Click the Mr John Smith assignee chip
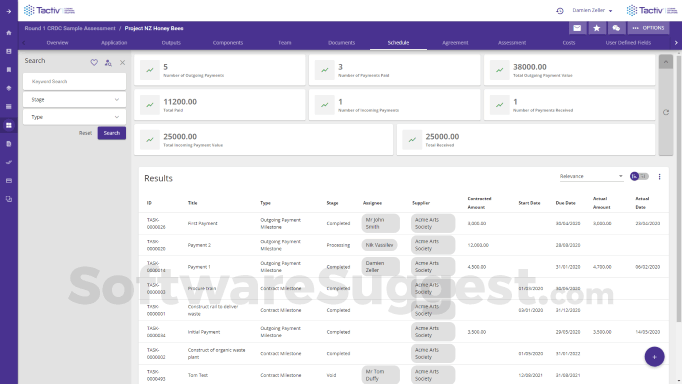682x384 pixels. (381, 223)
